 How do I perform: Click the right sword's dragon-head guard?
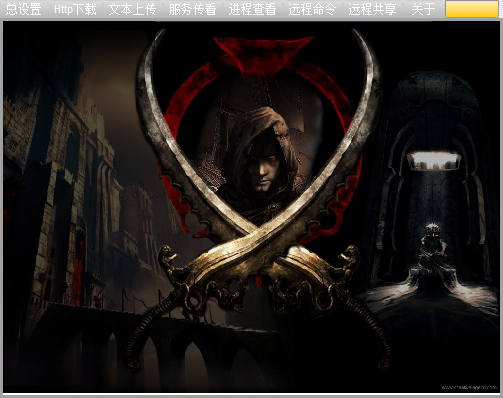point(348,258)
